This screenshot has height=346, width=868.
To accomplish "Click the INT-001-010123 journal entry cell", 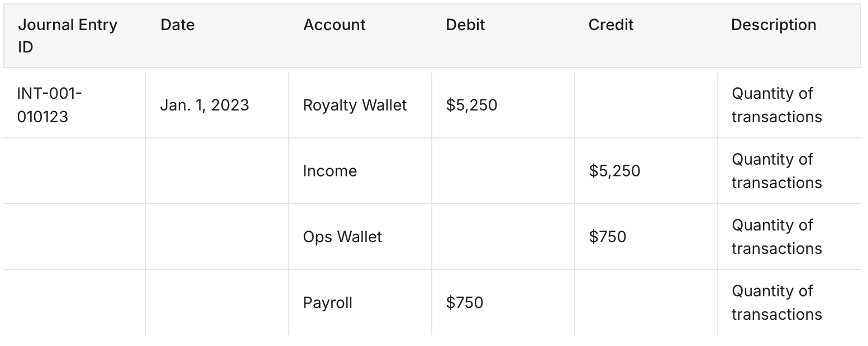I will click(50, 105).
